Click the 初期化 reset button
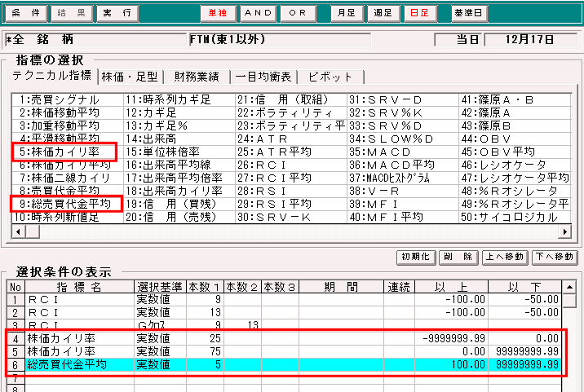This screenshot has height=392, width=584. coord(416,256)
